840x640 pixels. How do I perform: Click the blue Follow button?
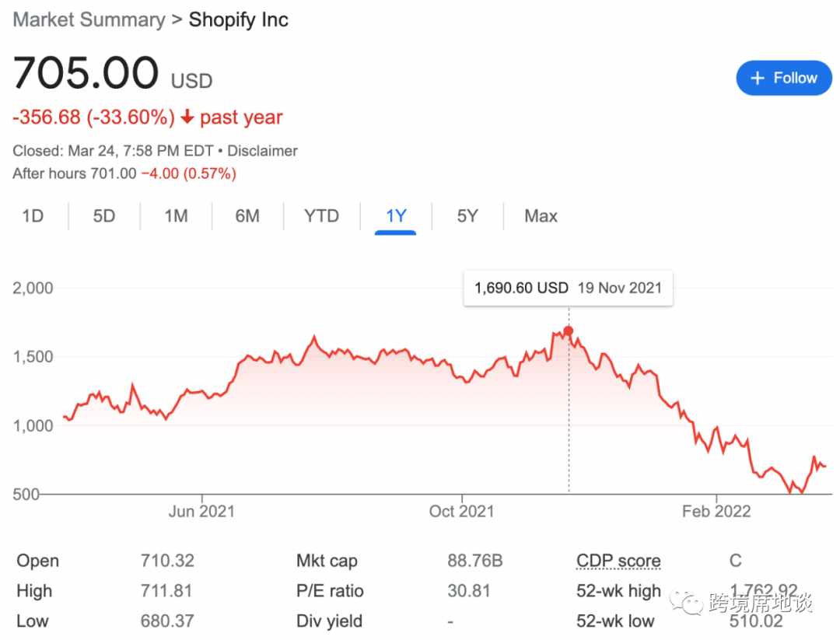click(784, 79)
